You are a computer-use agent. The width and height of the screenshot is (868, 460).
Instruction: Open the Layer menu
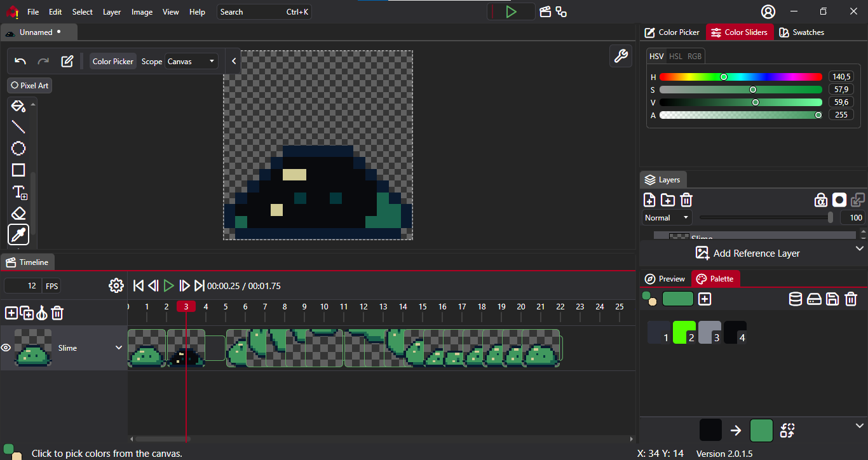[112, 12]
